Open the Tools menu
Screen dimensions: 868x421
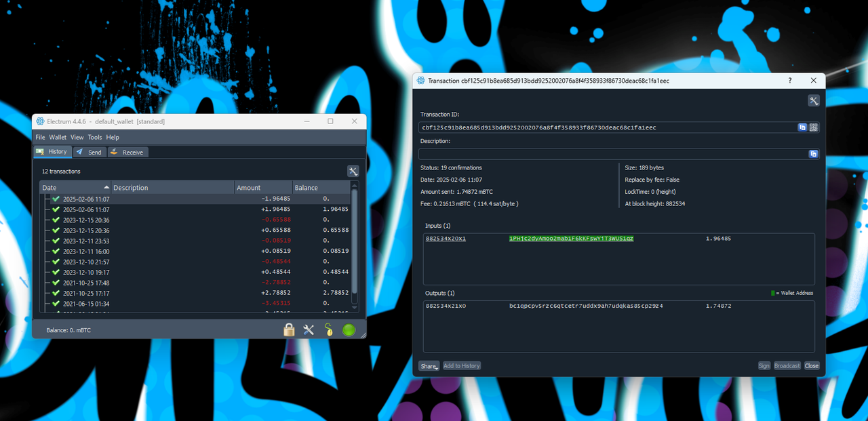(x=95, y=137)
